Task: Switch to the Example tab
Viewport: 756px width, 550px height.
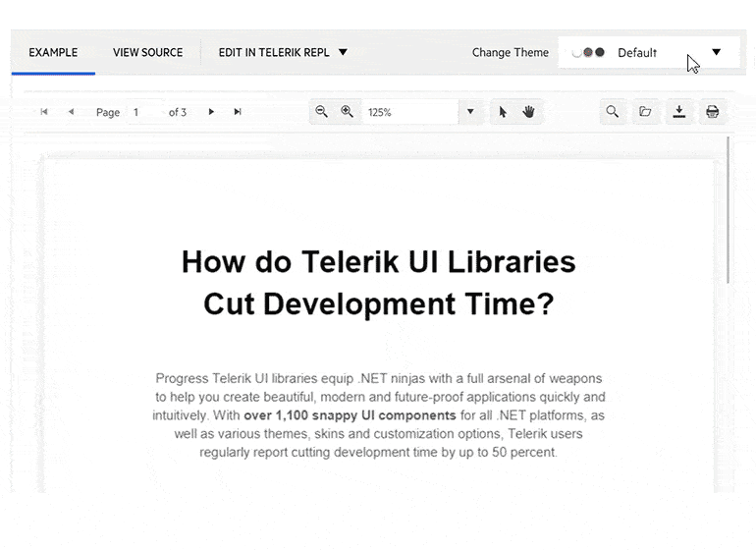Action: click(53, 52)
